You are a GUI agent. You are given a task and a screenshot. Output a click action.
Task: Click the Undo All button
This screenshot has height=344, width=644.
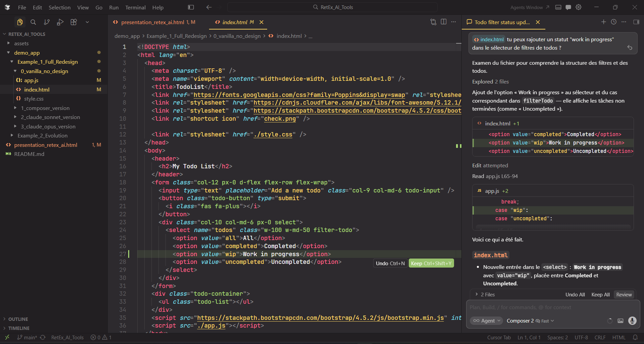tap(575, 294)
